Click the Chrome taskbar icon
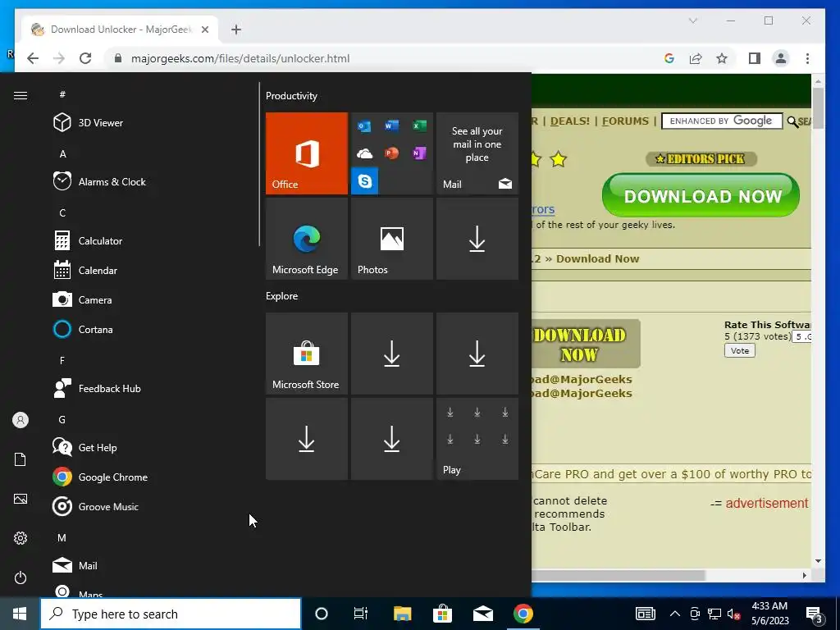Image resolution: width=840 pixels, height=630 pixels. pos(523,614)
